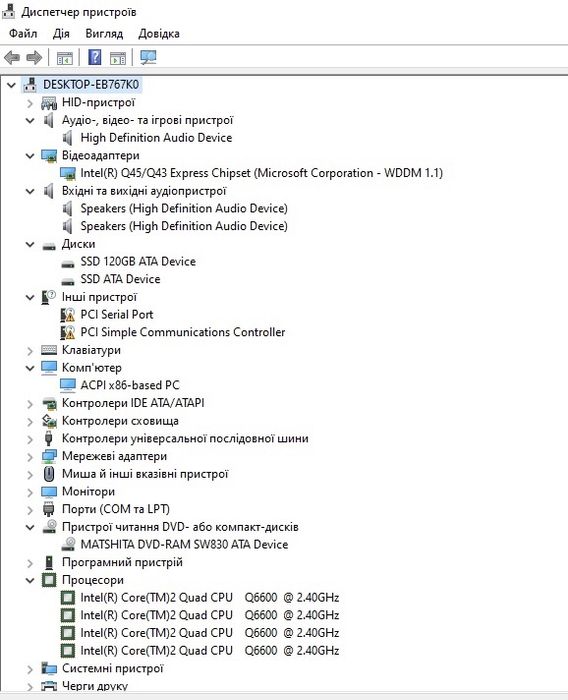This screenshot has height=700, width=568.
Task: Click the Back arrow toolbar icon
Action: [12, 58]
